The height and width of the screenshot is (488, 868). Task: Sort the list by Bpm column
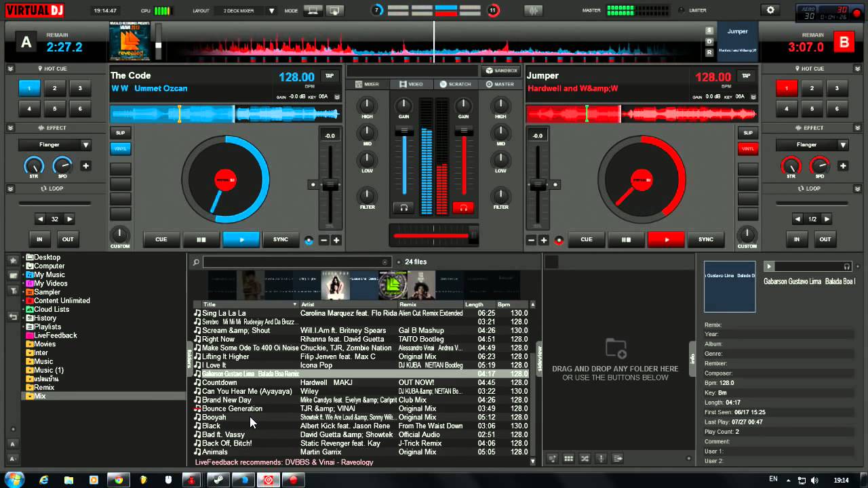[511, 304]
